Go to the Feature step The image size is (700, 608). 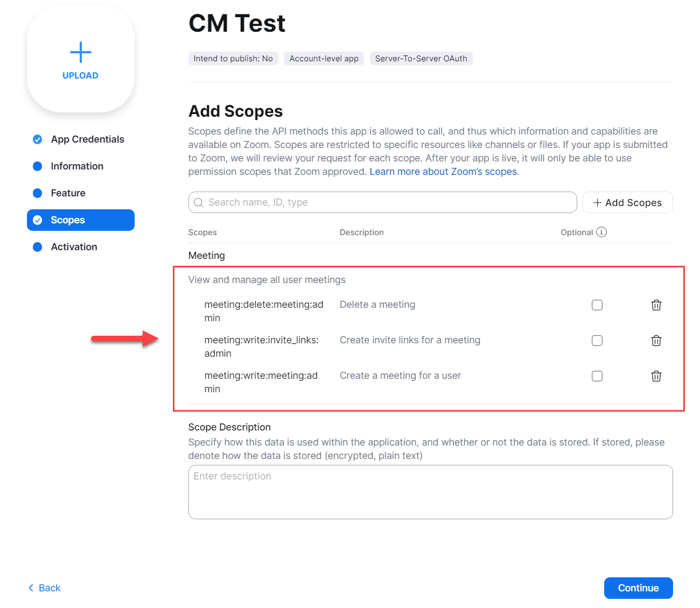tap(68, 193)
